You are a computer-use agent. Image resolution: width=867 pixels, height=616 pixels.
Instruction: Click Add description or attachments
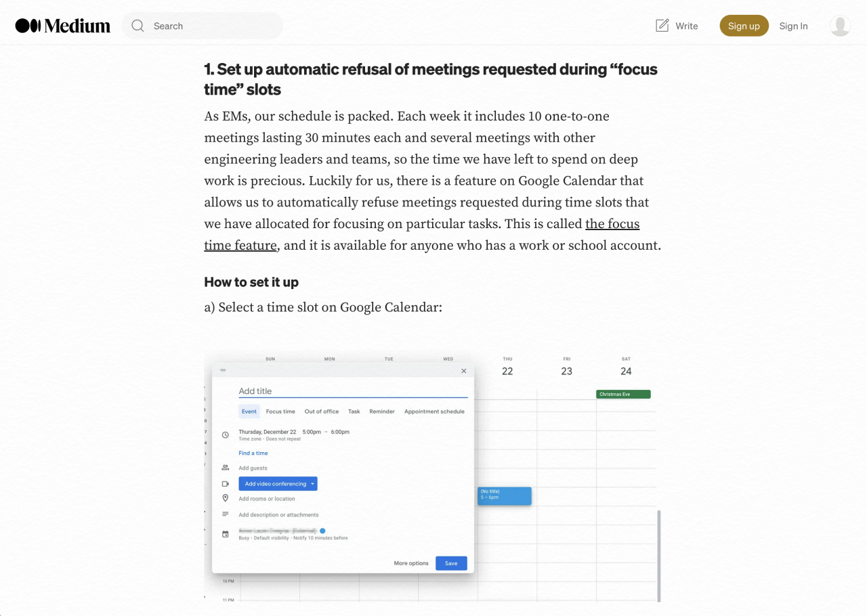click(278, 515)
